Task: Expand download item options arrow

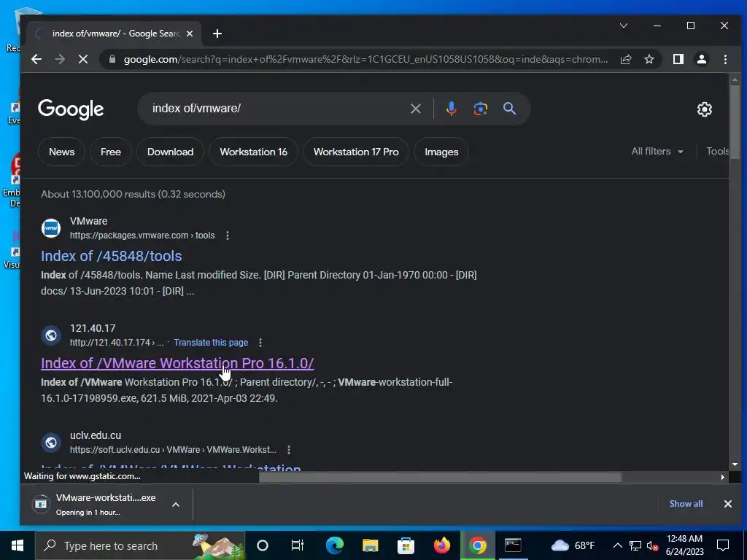Action: coord(176,505)
